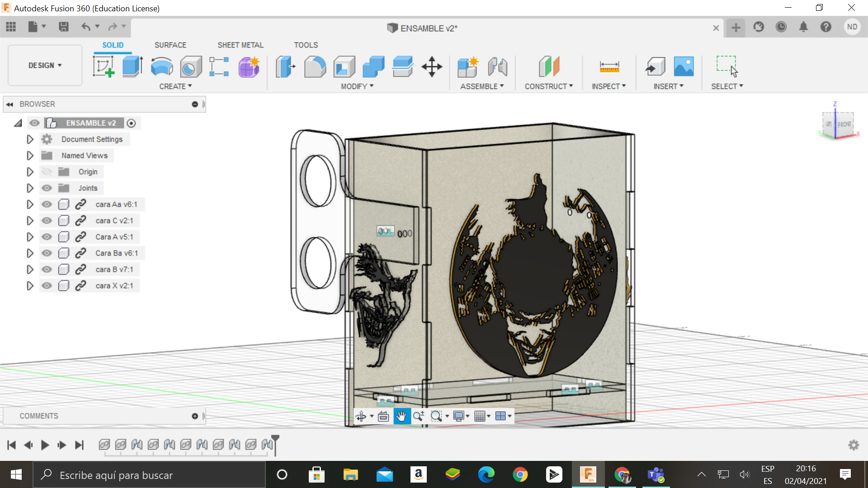Switch to the TOOLS tab

(x=306, y=45)
